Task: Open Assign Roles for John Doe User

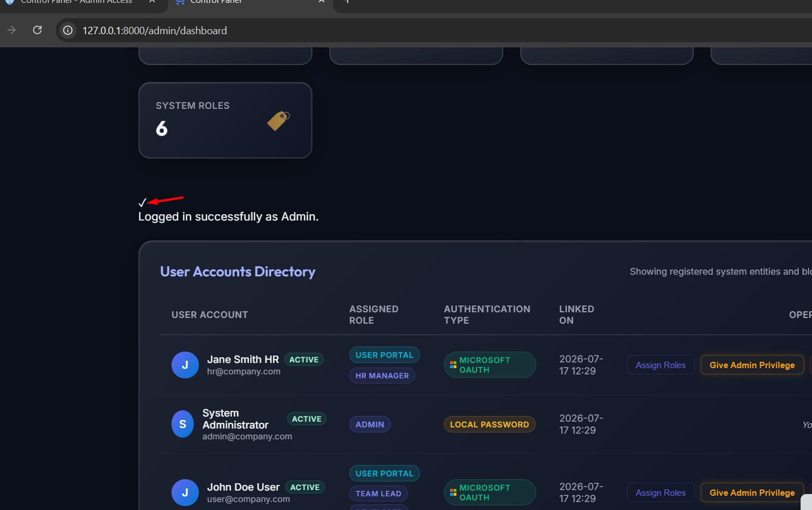Action: pyautogui.click(x=660, y=493)
